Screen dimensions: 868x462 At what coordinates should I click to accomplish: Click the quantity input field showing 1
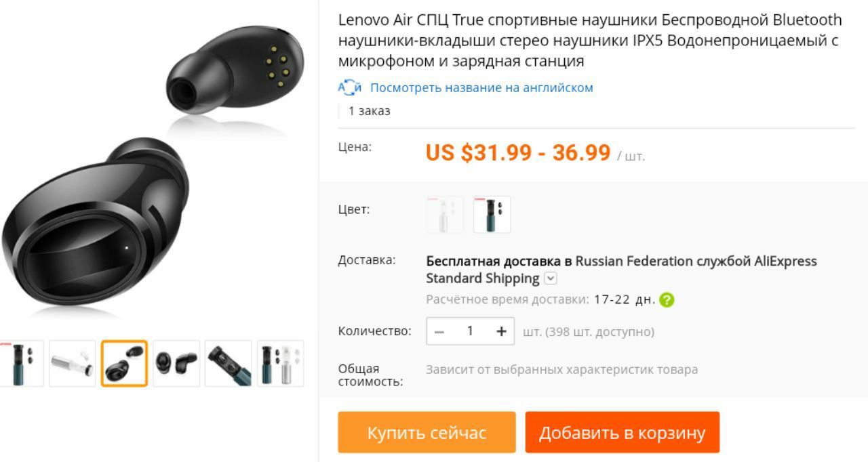(x=470, y=331)
